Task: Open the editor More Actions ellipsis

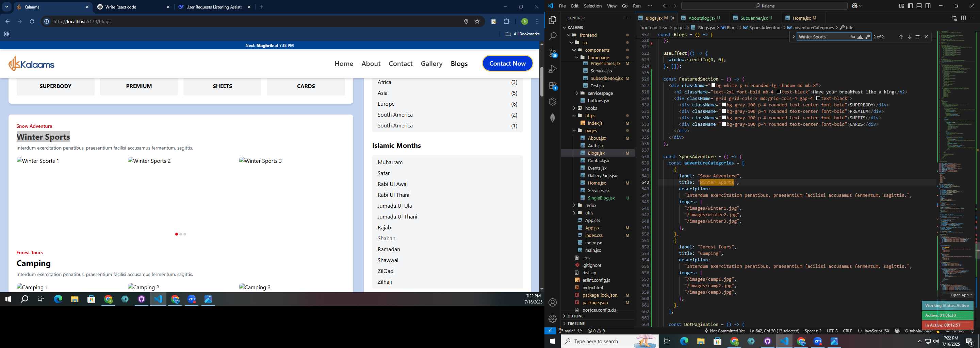Action: [x=973, y=18]
